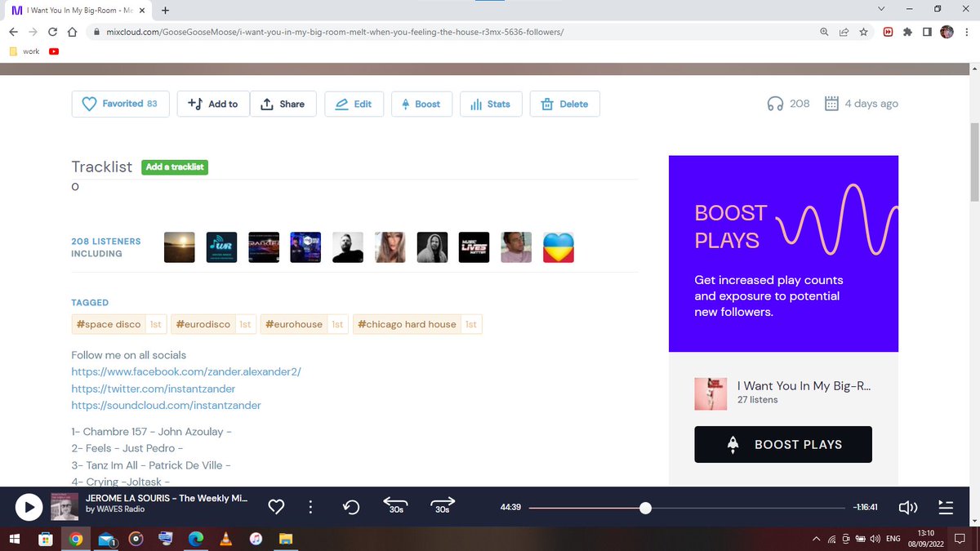Skip back 30 seconds in player
The width and height of the screenshot is (980, 551).
point(395,506)
